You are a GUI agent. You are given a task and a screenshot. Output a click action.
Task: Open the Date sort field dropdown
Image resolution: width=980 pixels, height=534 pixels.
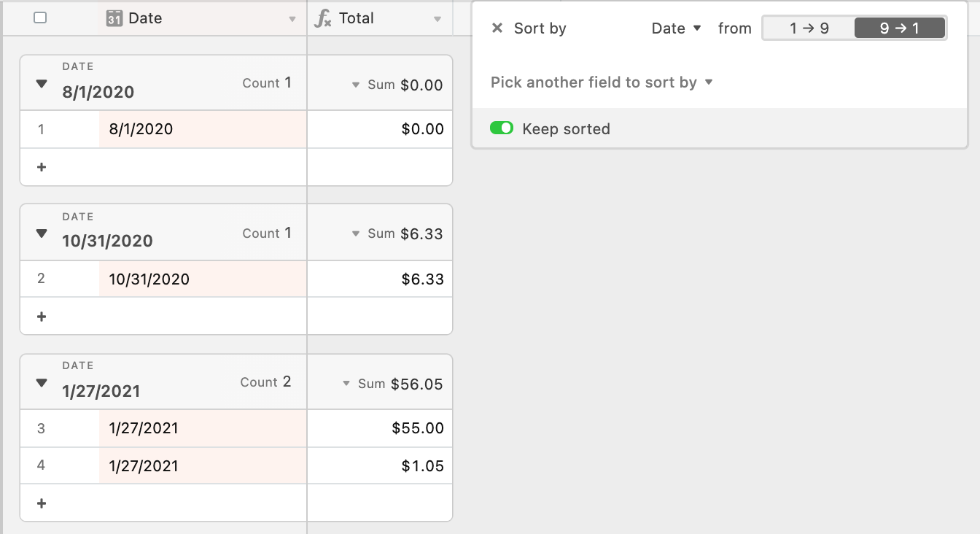click(677, 28)
